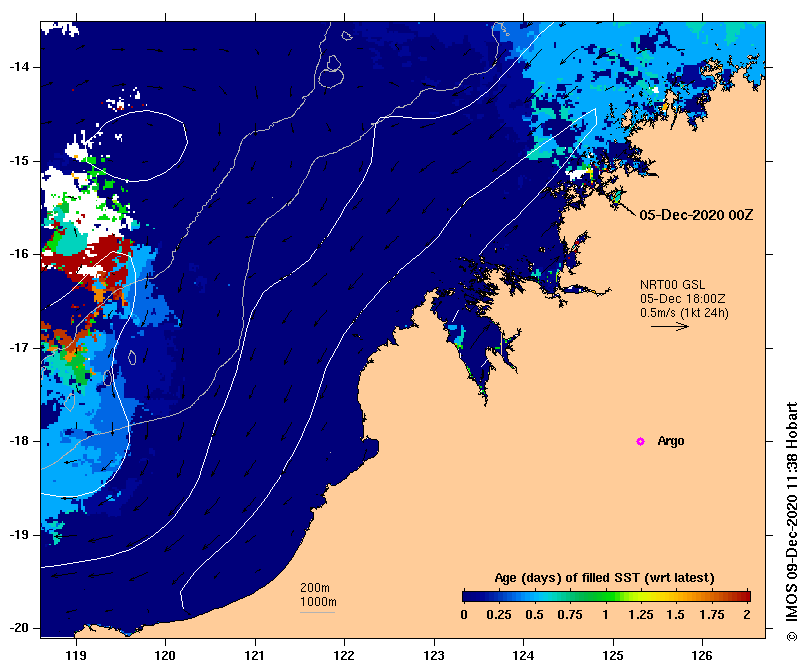Click latitude axis label -17
The width and height of the screenshot is (809, 672).
coord(19,348)
